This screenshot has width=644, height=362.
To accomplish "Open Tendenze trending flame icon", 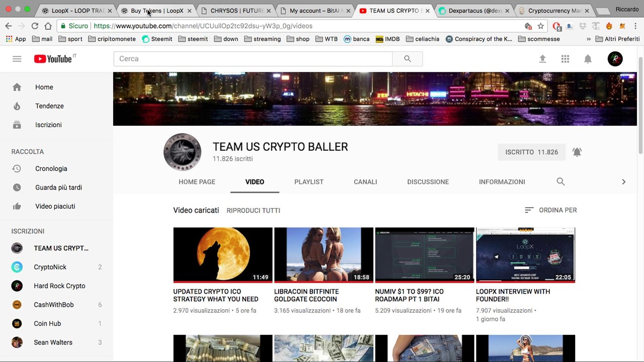I will point(17,106).
